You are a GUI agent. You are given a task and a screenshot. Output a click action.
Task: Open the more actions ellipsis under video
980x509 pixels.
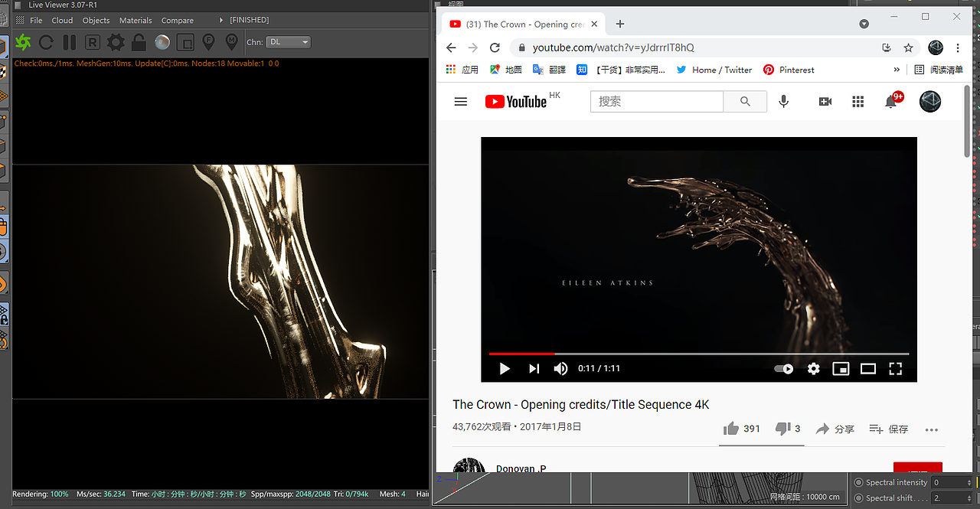coord(932,430)
